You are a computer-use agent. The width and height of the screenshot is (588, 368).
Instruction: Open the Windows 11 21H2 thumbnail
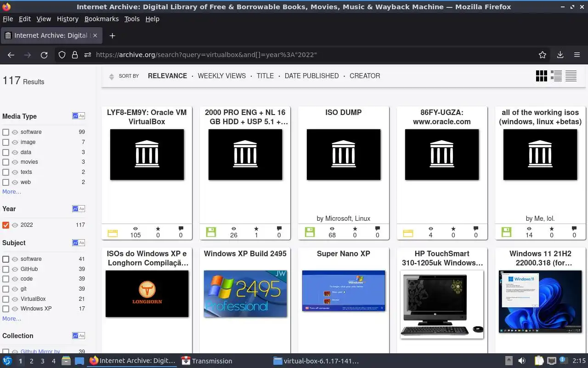pyautogui.click(x=540, y=302)
